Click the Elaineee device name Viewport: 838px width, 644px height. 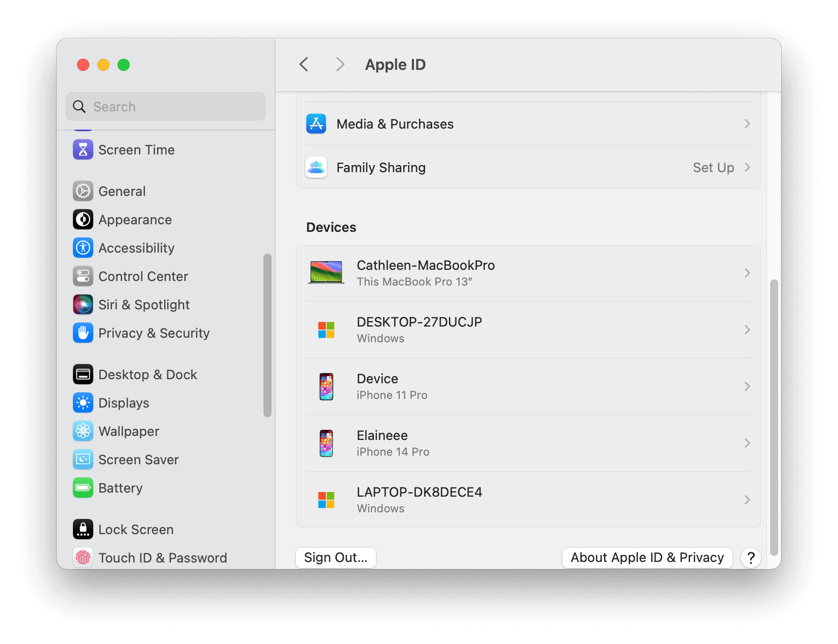tap(383, 435)
